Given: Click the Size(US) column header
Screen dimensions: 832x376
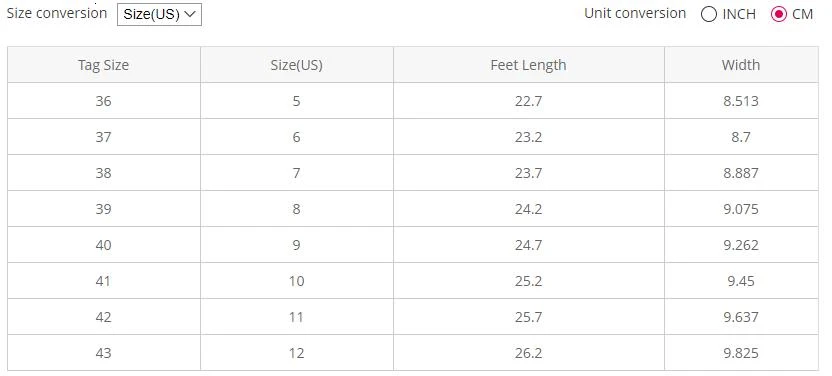Looking at the screenshot, I should [x=297, y=65].
